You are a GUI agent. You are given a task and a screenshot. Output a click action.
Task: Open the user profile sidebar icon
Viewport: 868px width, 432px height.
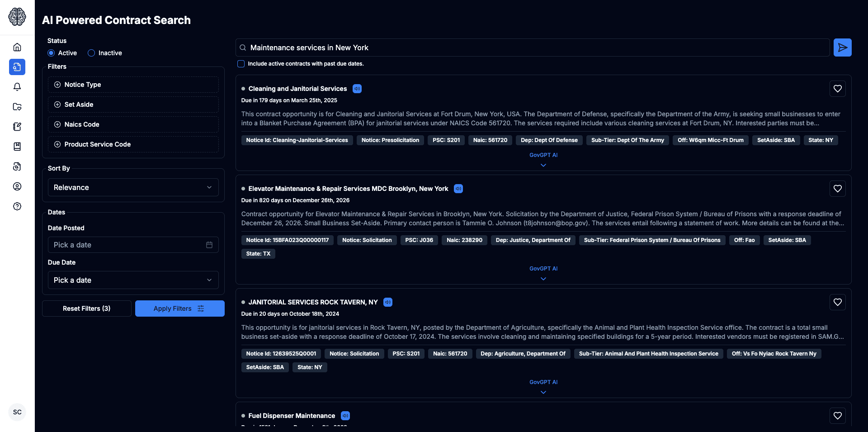coord(17,186)
